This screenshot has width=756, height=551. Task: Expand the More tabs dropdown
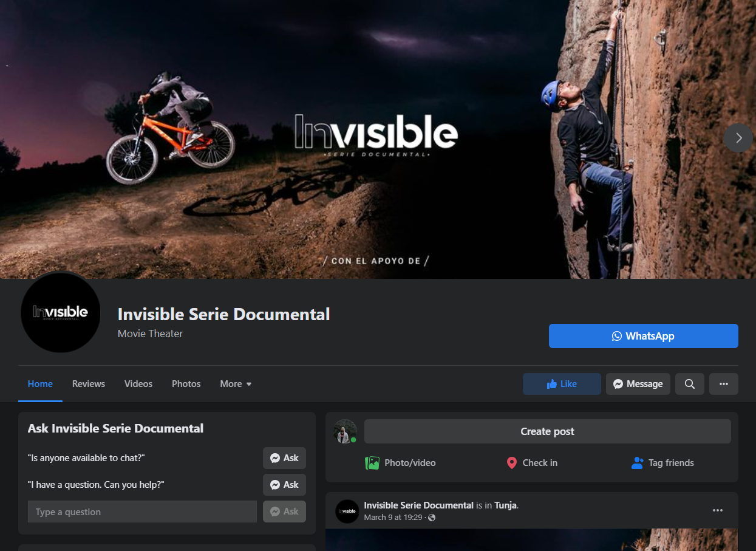tap(236, 384)
